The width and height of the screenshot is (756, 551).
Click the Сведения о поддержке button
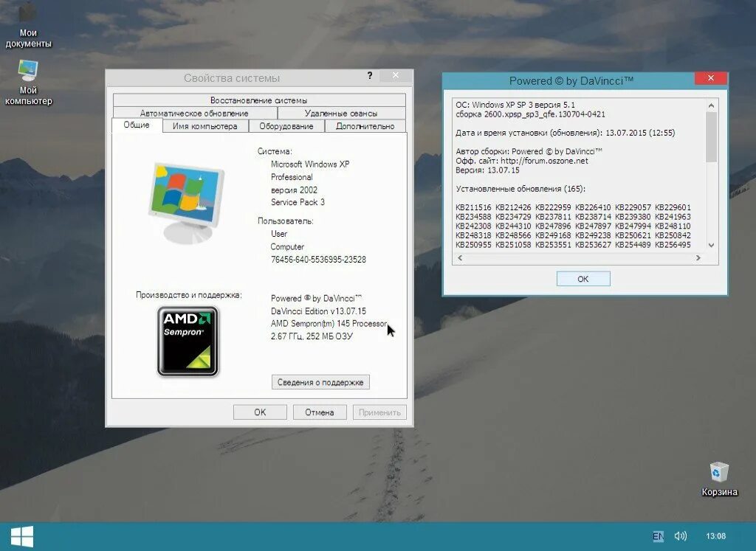(320, 382)
